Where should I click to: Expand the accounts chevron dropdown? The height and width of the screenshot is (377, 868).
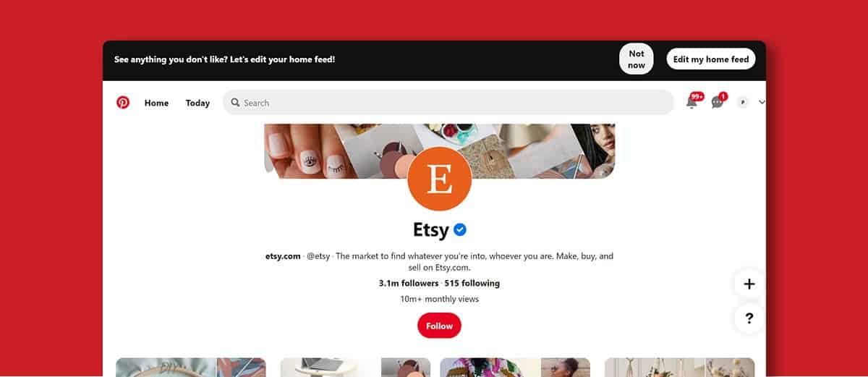[x=761, y=103]
